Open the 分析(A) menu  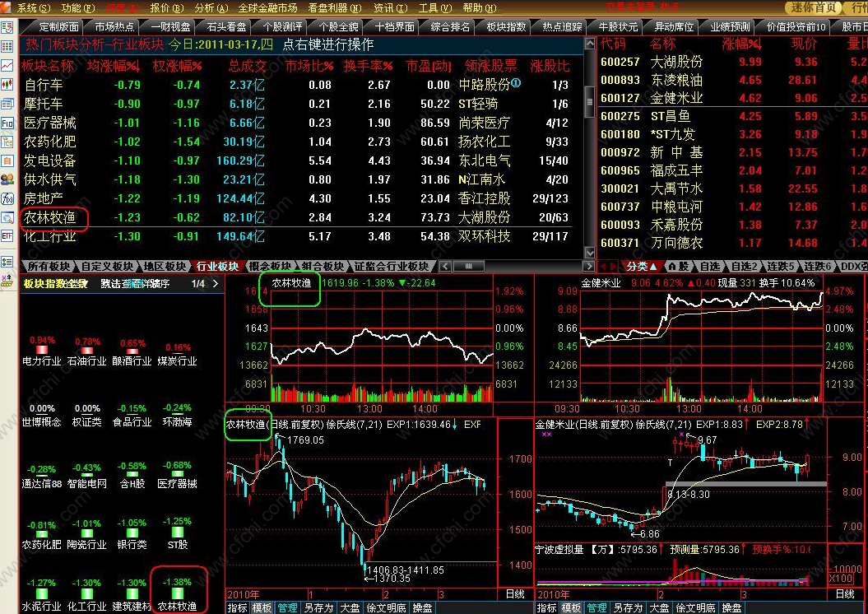pyautogui.click(x=211, y=7)
